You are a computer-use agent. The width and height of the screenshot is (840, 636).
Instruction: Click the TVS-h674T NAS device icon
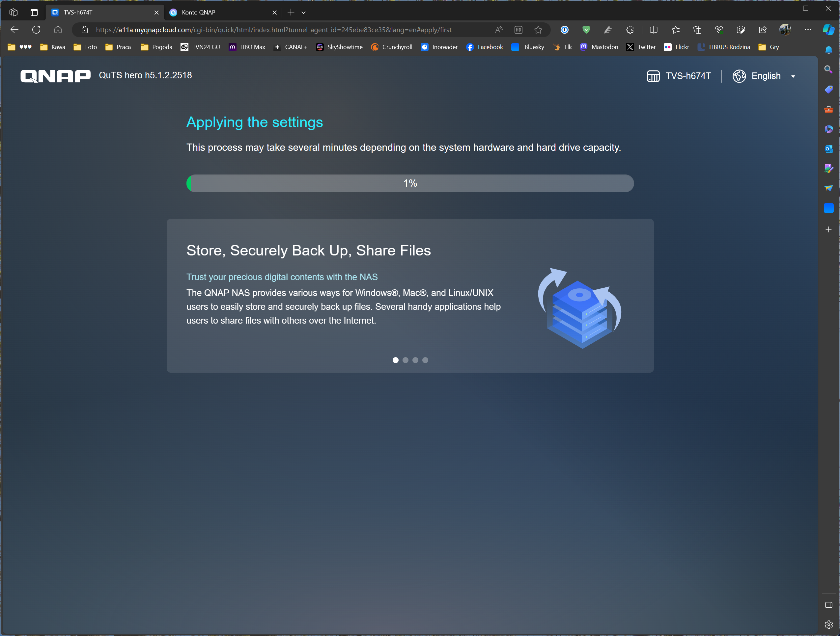(653, 76)
